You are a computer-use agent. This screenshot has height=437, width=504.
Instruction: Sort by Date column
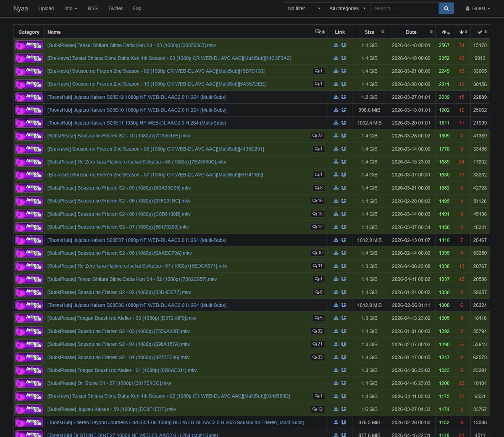[x=411, y=32]
